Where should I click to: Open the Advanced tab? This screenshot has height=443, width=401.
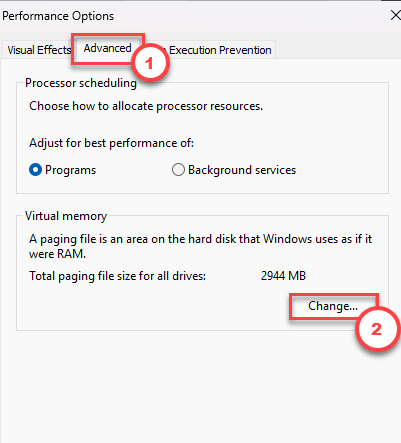[107, 49]
